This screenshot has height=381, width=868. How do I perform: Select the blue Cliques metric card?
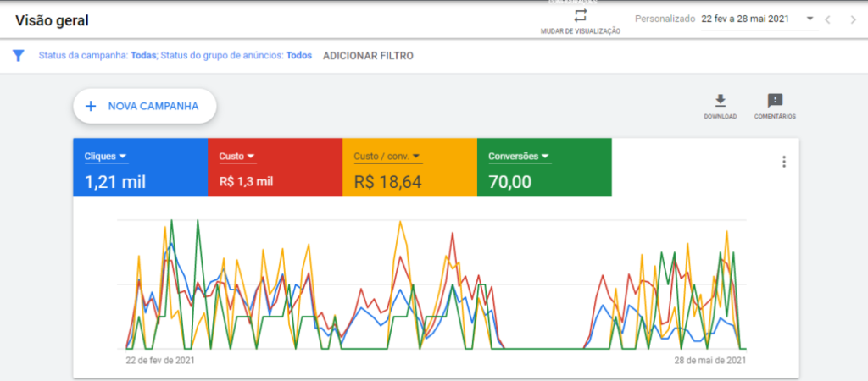[140, 168]
